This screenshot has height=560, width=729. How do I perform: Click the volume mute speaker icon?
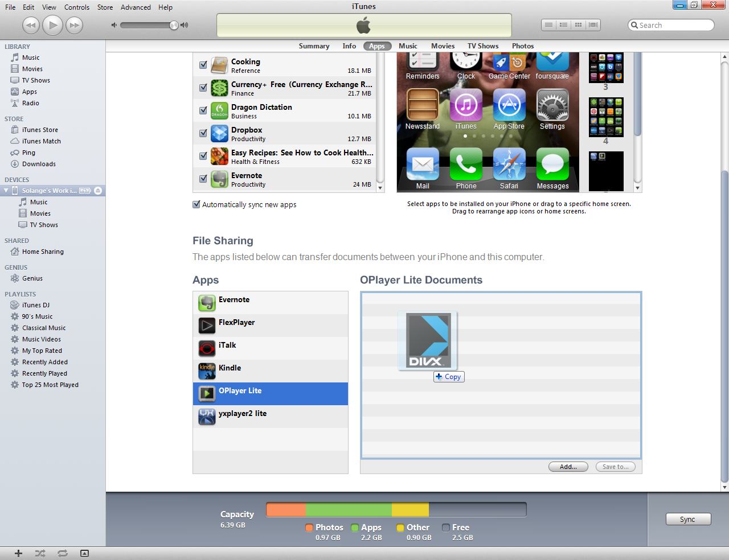(x=114, y=25)
